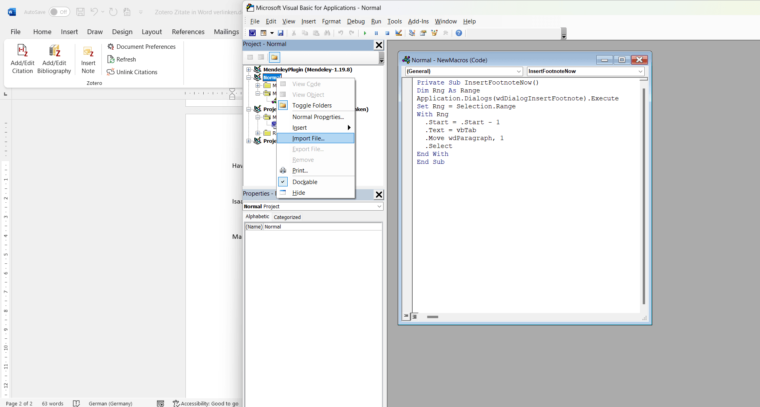Click the Save icon in Word's title bar
This screenshot has width=760, height=407.
point(80,12)
